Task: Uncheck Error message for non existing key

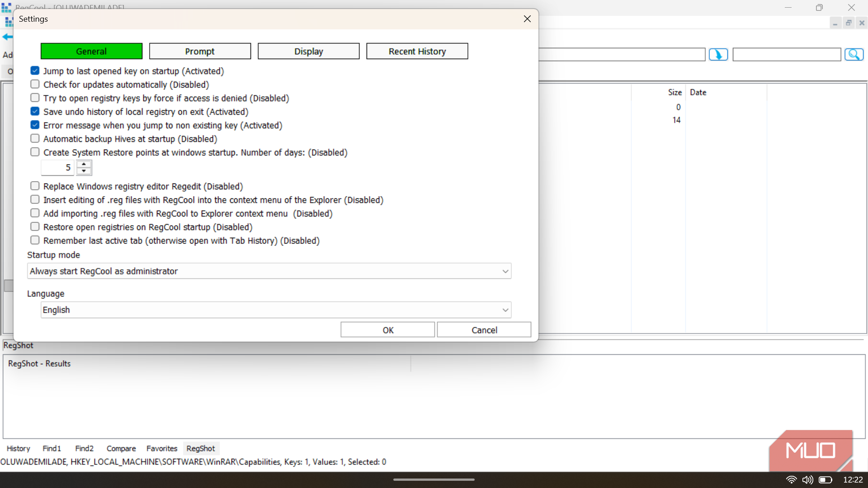Action: pyautogui.click(x=35, y=125)
